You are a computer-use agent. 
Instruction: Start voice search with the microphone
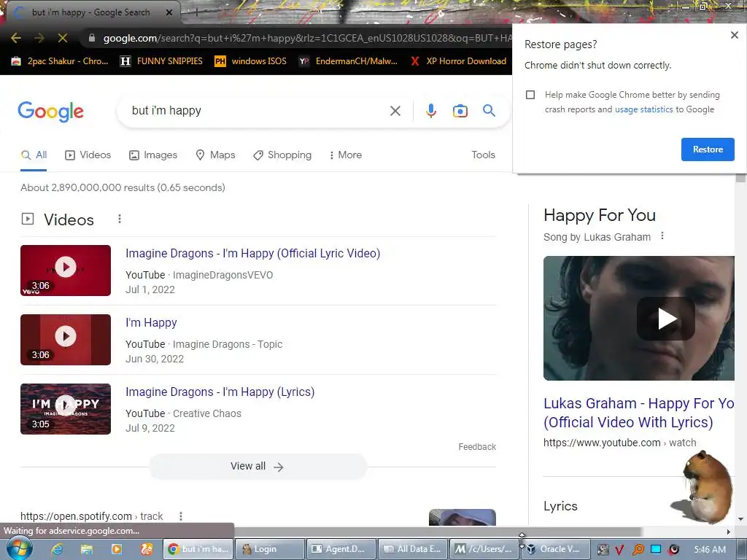click(x=430, y=111)
